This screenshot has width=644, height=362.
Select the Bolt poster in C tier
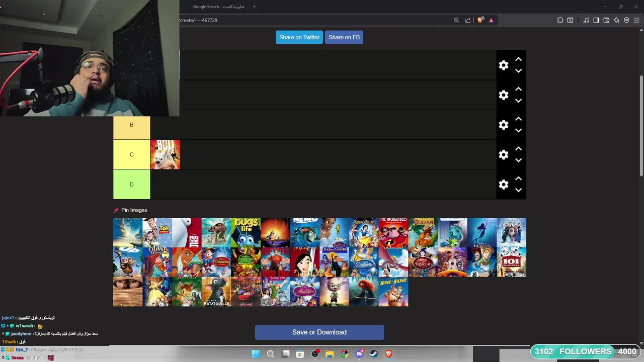pos(165,154)
